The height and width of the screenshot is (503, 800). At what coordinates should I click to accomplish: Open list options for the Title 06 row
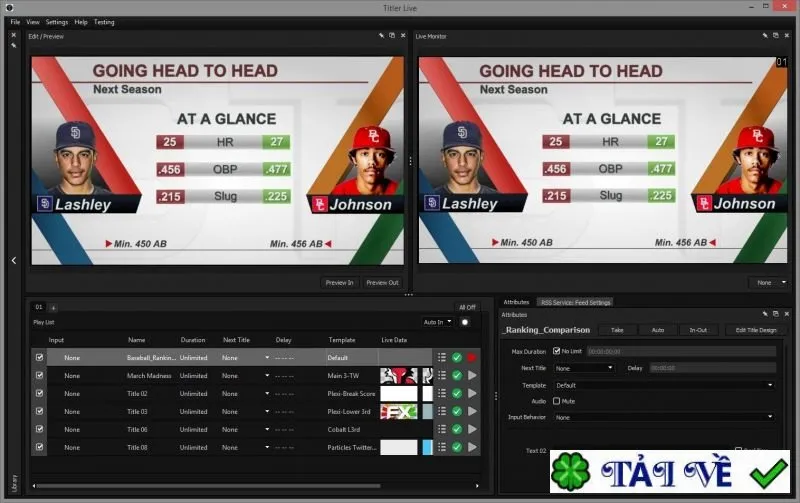coord(442,429)
